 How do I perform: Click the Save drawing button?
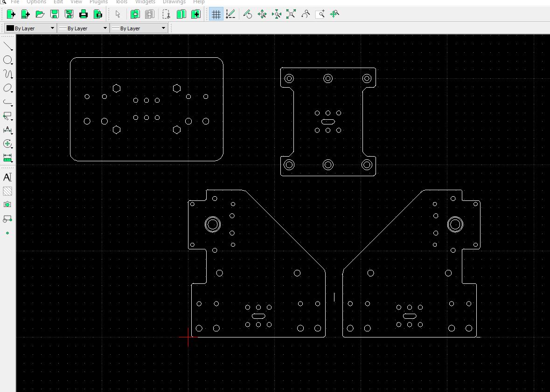coord(55,14)
